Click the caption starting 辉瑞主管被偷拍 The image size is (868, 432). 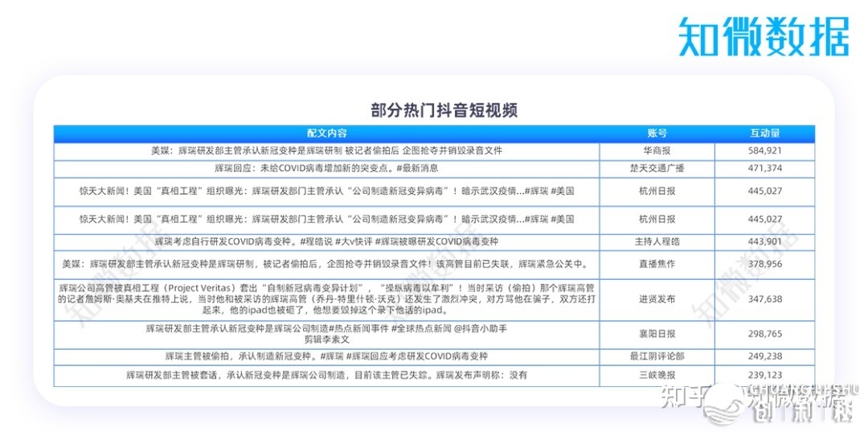tap(326, 356)
